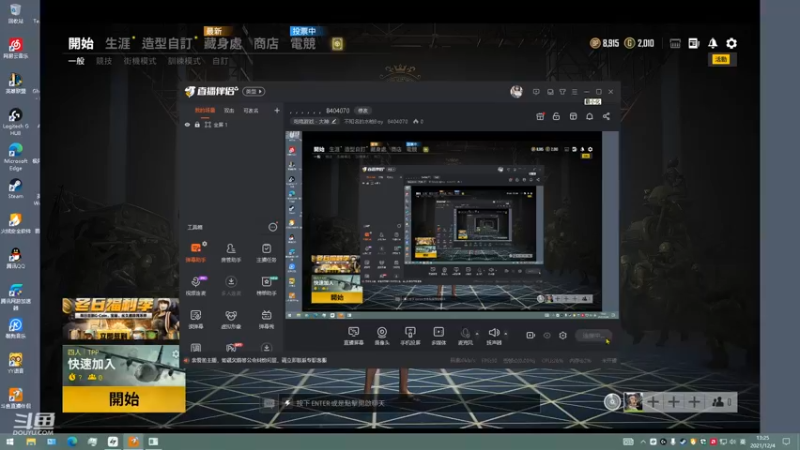Open the 弹幕秀 TV-shaped tool icon

(266, 319)
